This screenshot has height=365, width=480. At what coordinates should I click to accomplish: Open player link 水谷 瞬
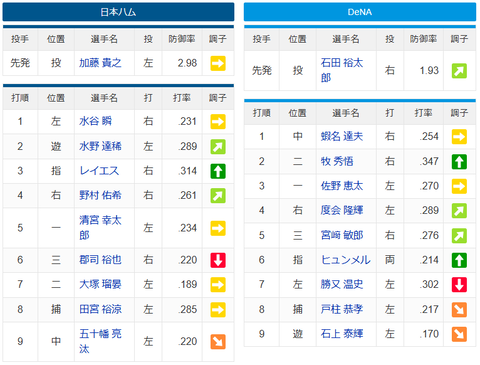(x=95, y=121)
